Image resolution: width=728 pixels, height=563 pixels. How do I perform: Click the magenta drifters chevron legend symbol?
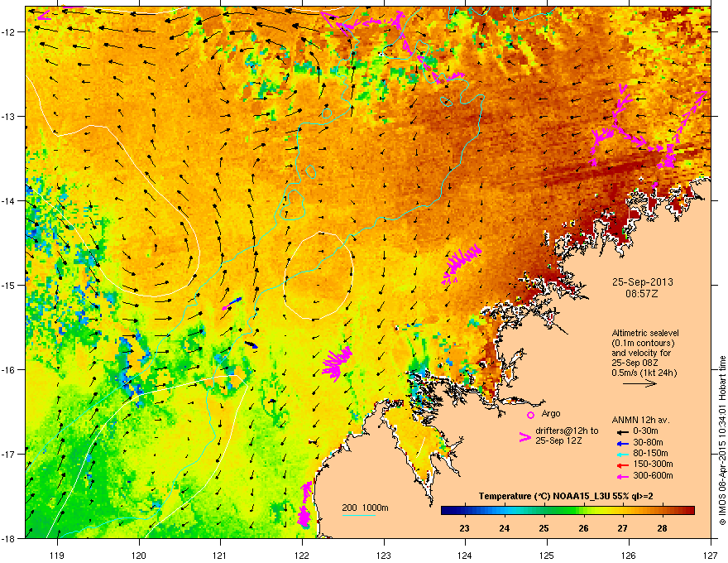(x=525, y=437)
